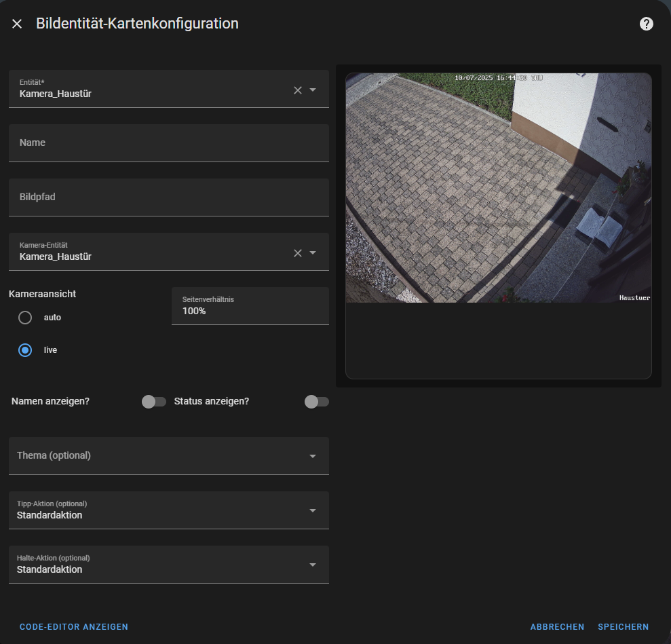Clear the Entität field with X icon
Viewport: 671px width, 644px height.
(x=297, y=90)
